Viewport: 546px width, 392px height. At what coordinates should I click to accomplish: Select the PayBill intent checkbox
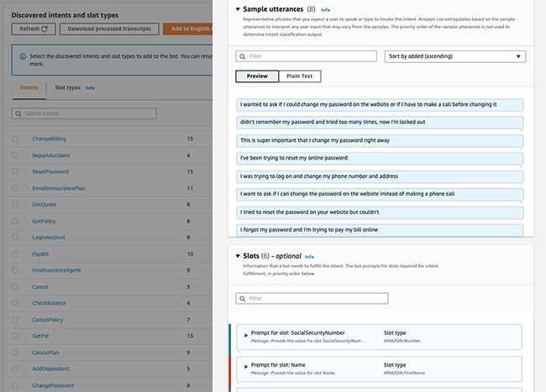[15, 253]
